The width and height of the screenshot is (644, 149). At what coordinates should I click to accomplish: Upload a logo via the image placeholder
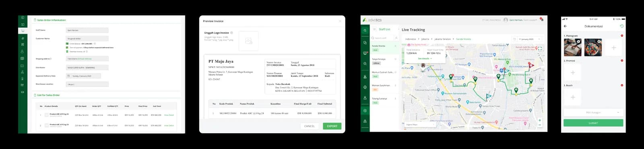coord(249,41)
